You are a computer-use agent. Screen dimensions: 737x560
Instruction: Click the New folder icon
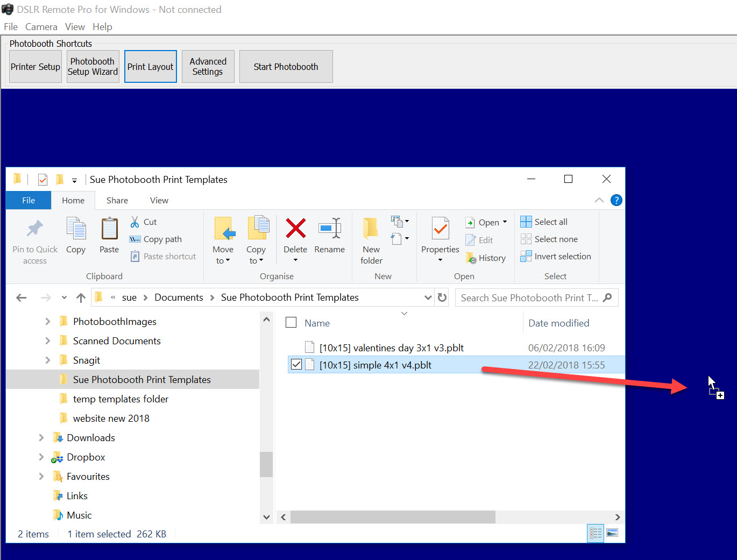(x=371, y=228)
